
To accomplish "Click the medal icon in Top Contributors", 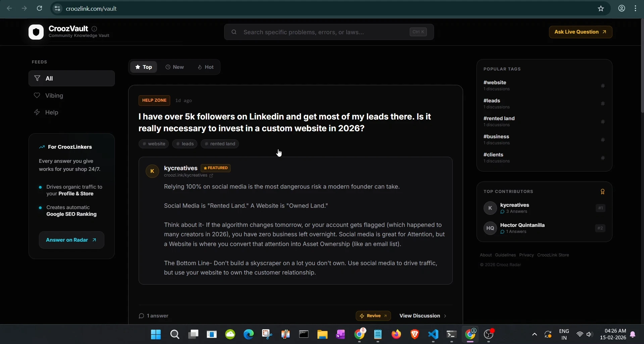I will click(602, 191).
